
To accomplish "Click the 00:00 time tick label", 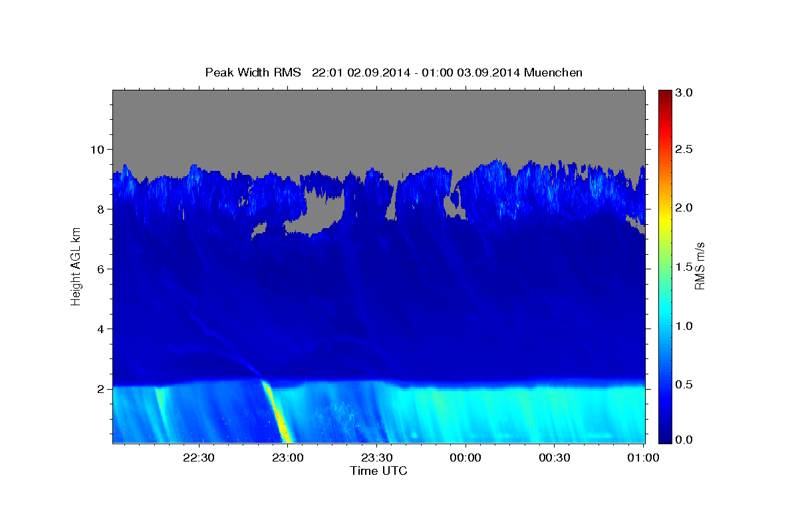I will point(465,458).
